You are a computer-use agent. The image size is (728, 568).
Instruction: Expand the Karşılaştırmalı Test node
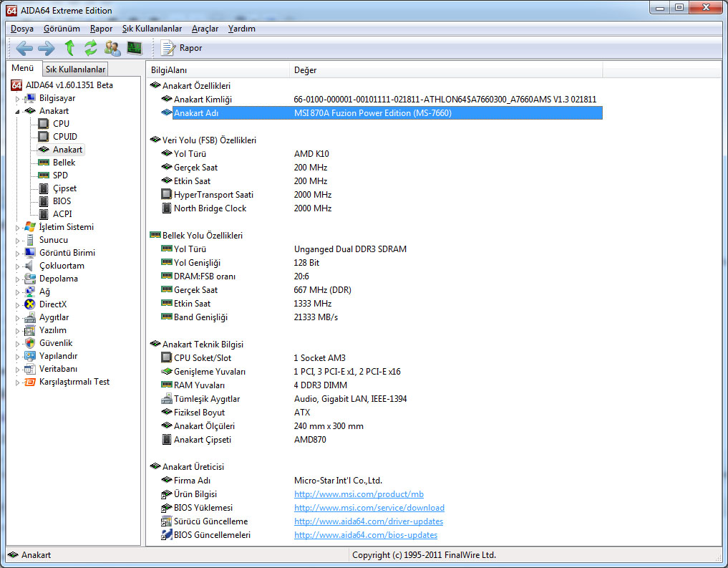(x=17, y=382)
